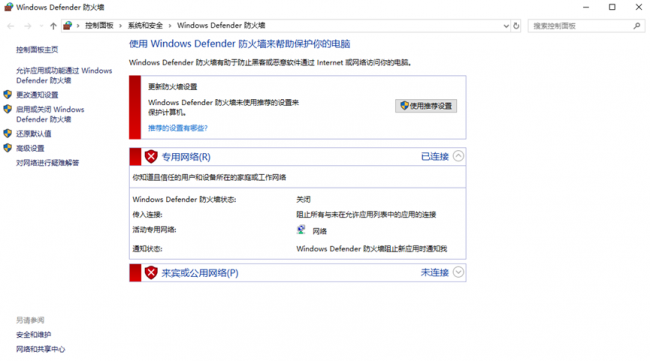Open 更改通知设置 link
The image size is (650, 361).
coord(37,95)
